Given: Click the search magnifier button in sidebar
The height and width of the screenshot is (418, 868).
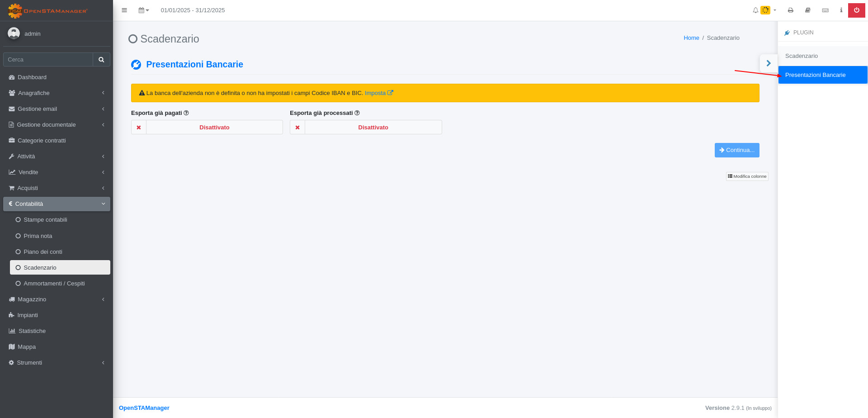Looking at the screenshot, I should (x=101, y=59).
